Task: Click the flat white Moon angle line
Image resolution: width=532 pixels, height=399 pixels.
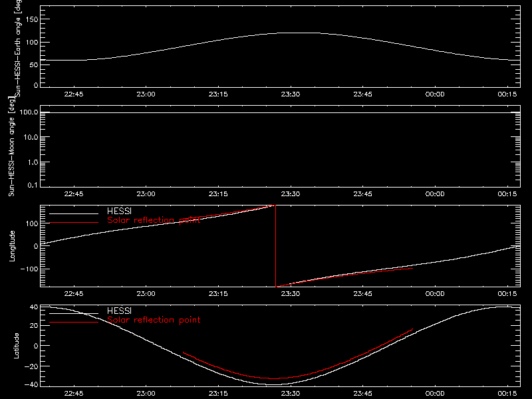Action: [x=280, y=112]
